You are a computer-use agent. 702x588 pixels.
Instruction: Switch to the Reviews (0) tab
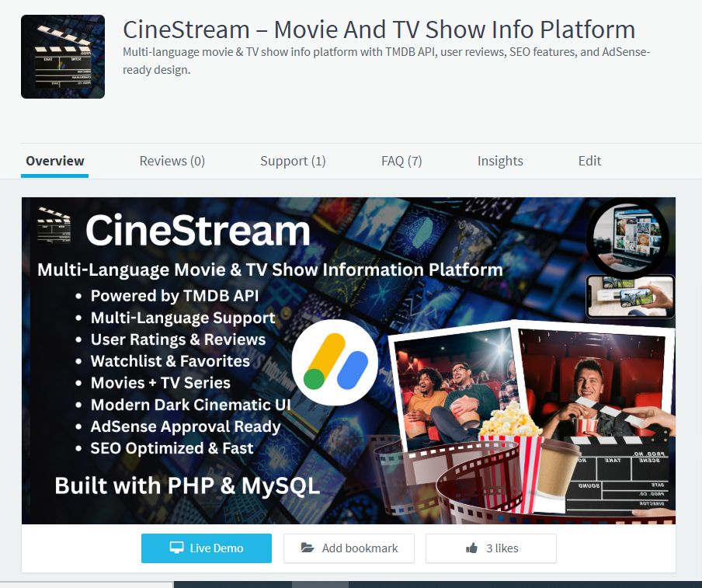(x=172, y=161)
